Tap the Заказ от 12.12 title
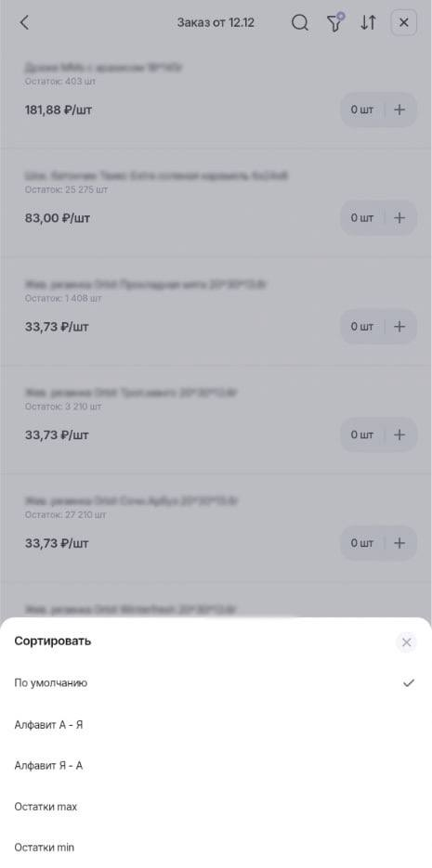This screenshot has height=868, width=432. coord(216,22)
